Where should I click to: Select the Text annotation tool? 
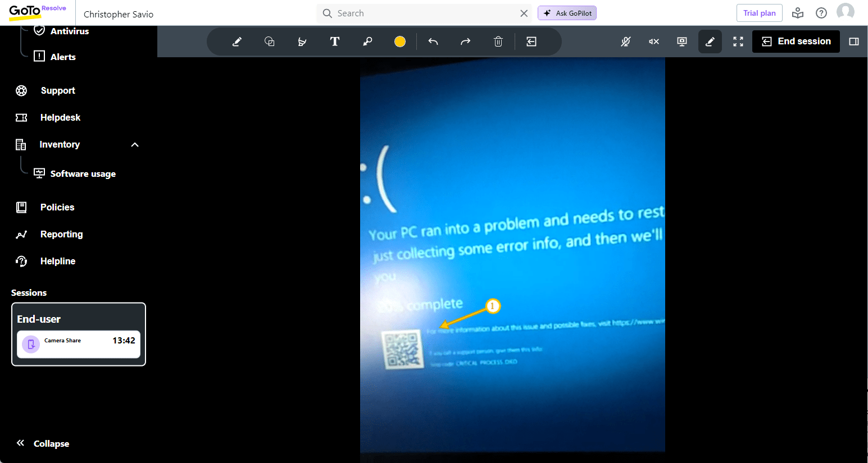[x=335, y=42]
